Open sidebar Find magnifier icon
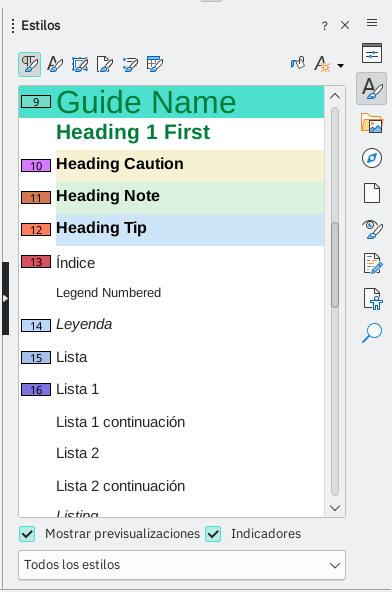Image resolution: width=392 pixels, height=592 pixels. pyautogui.click(x=372, y=333)
